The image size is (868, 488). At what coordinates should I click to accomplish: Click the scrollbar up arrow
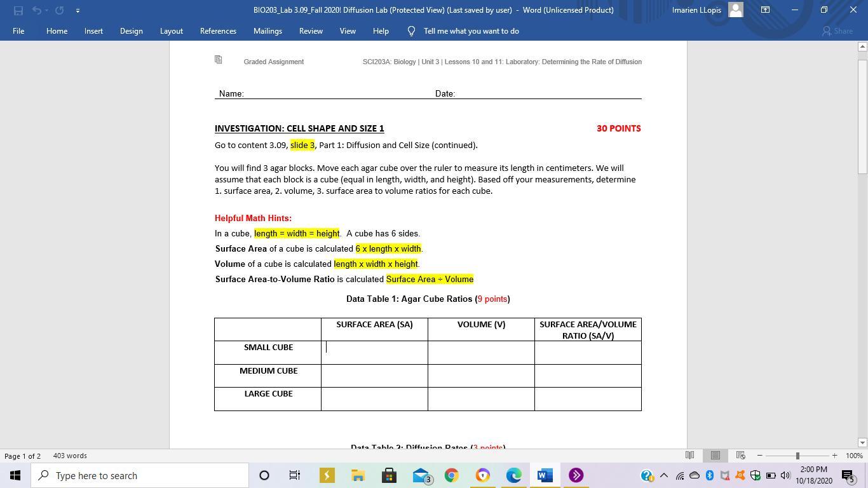click(862, 46)
